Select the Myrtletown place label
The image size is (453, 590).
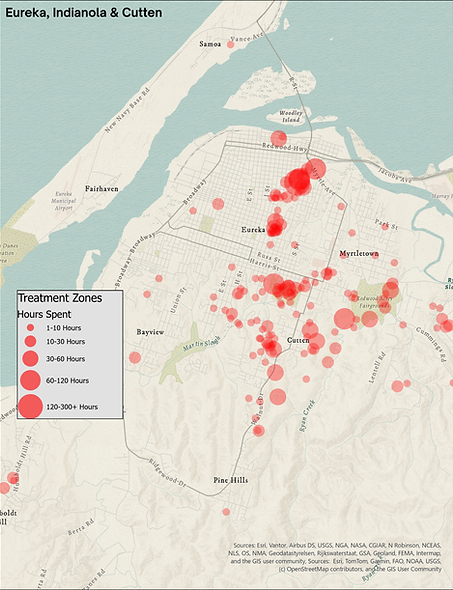click(x=359, y=253)
